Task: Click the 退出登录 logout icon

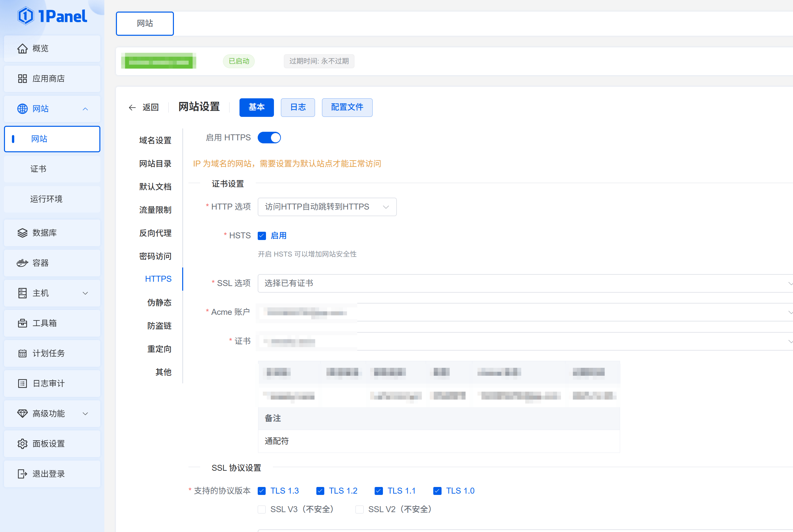Action: coord(23,474)
